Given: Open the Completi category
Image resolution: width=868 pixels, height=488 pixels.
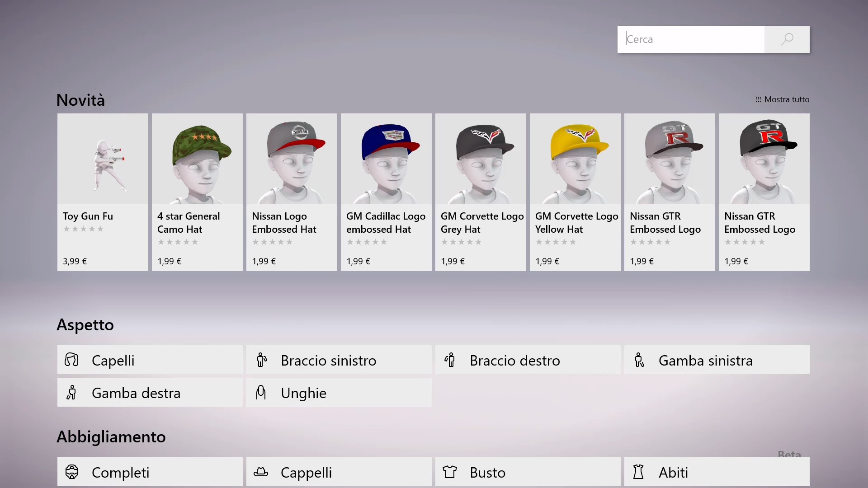Looking at the screenshot, I should pyautogui.click(x=150, y=472).
